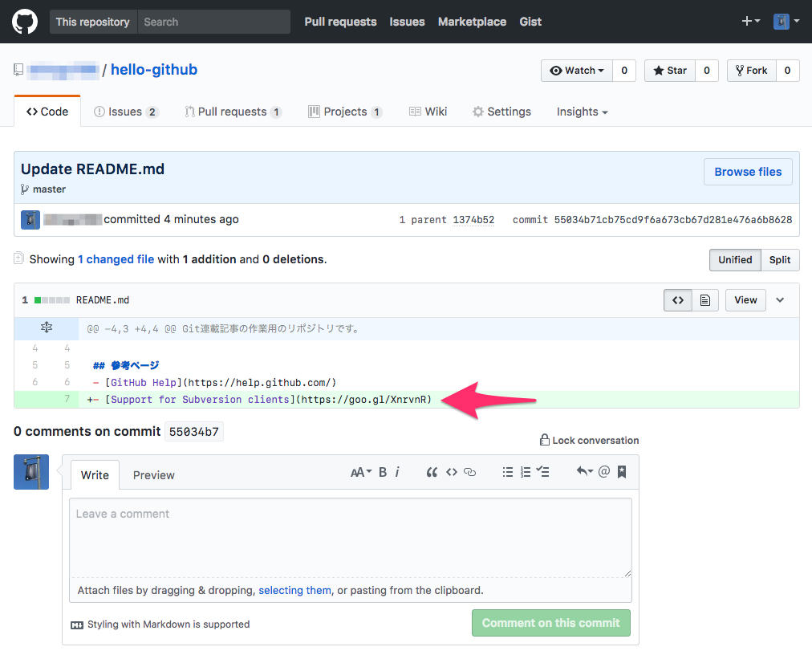The width and height of the screenshot is (812, 655).
Task: Insert code with the code icon
Action: (x=452, y=472)
